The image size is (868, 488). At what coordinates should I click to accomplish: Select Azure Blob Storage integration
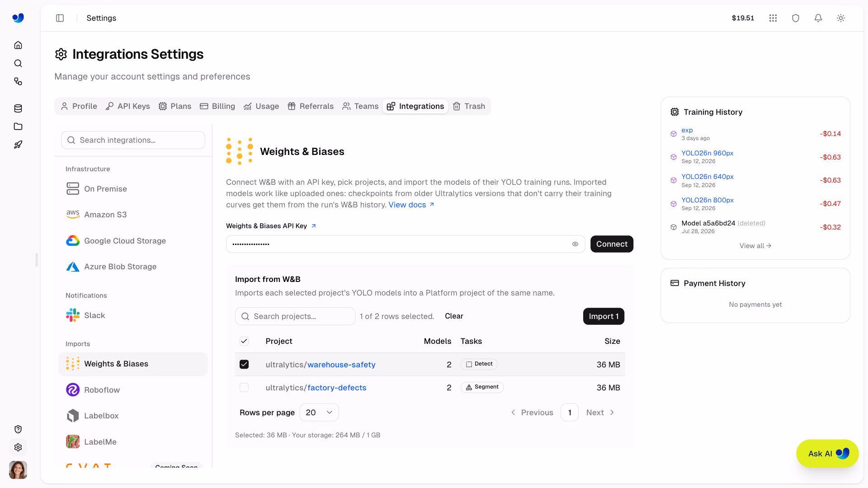pyautogui.click(x=133, y=267)
